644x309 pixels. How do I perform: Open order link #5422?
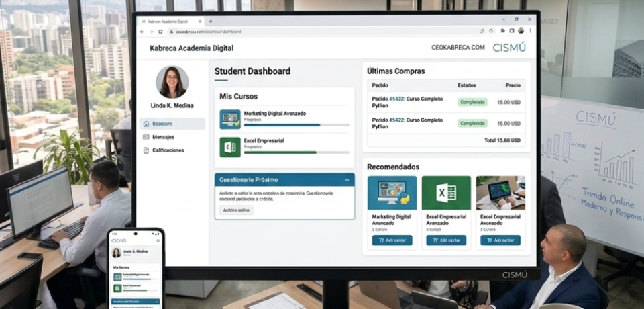[396, 120]
